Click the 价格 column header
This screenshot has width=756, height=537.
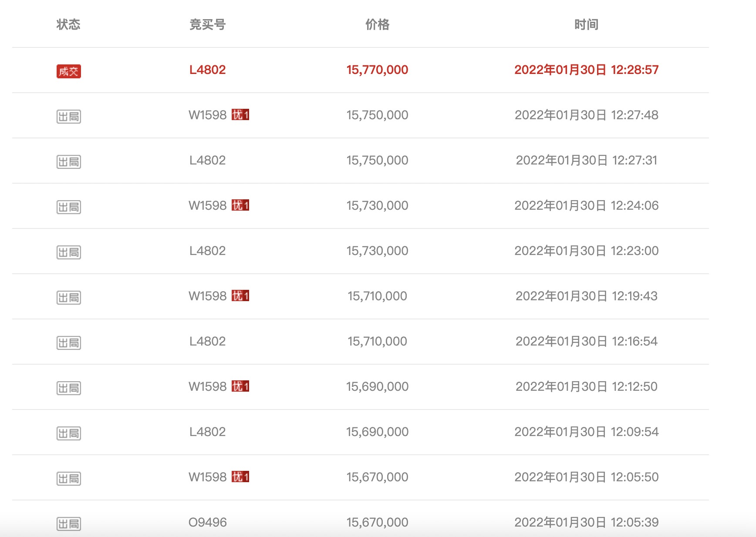pos(377,24)
